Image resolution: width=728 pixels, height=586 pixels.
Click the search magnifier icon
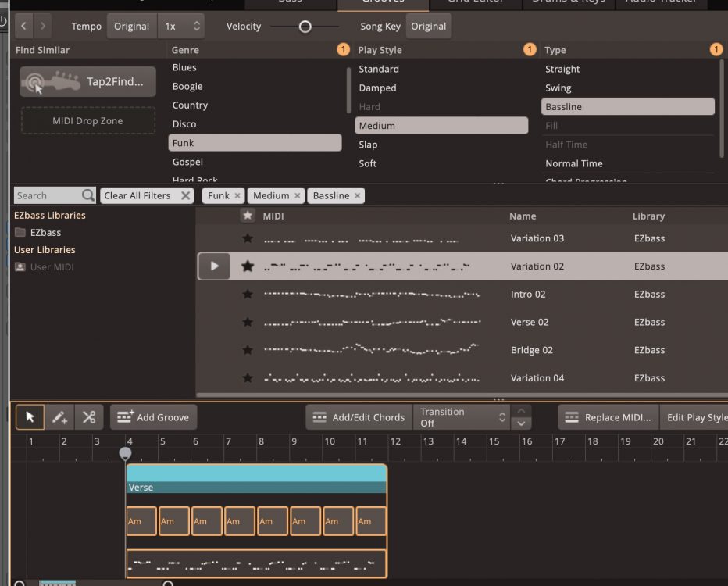(x=88, y=195)
